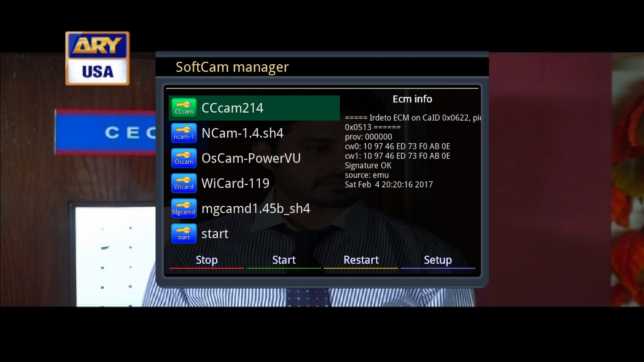Click the green CCcam key icon
Viewport: 644px width, 362px height.
click(184, 108)
